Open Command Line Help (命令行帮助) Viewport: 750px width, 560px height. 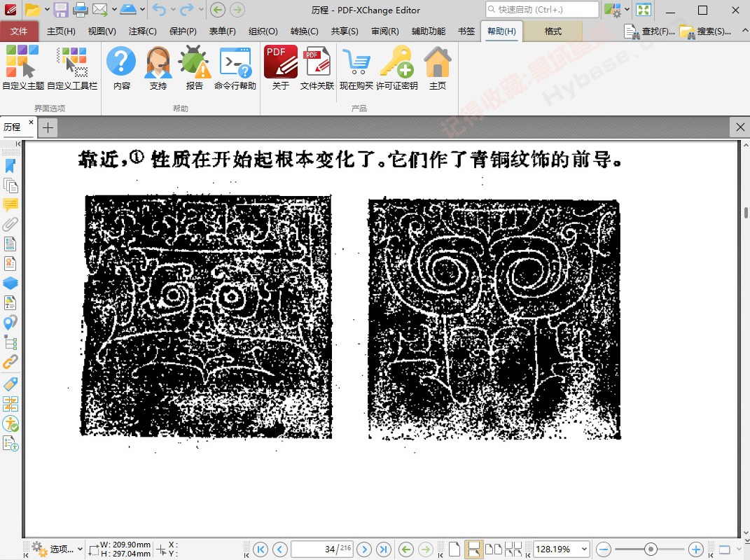(x=235, y=68)
